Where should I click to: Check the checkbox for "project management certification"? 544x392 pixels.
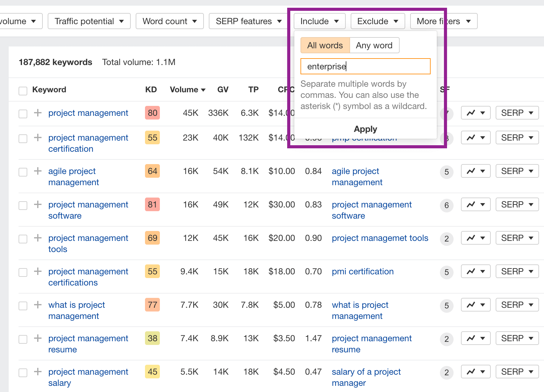23,138
